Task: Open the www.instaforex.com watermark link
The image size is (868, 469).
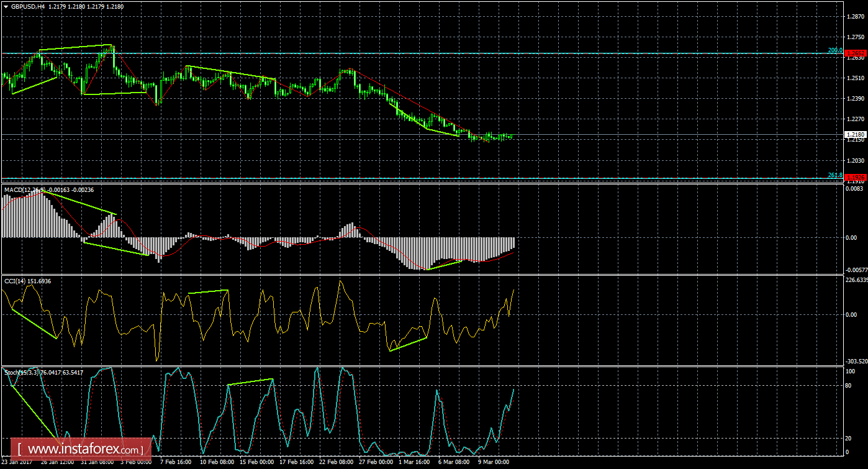Action: click(84, 449)
